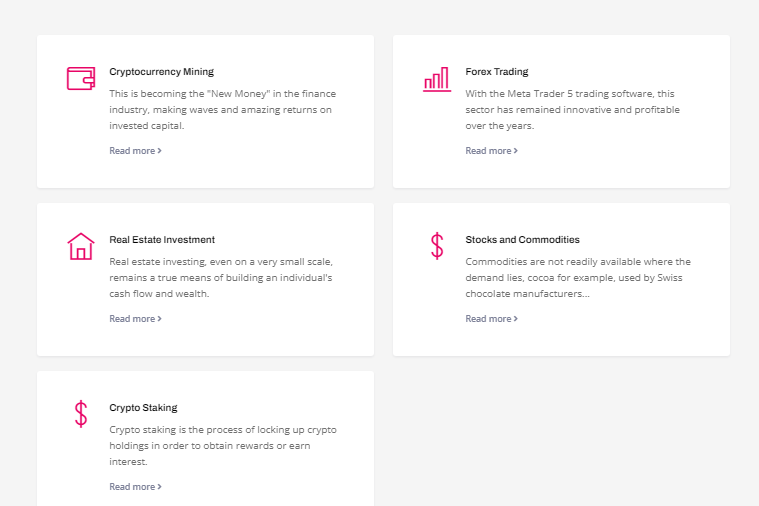The width and height of the screenshot is (759, 506).
Task: Click the Crypto Staking title
Action: (x=143, y=408)
